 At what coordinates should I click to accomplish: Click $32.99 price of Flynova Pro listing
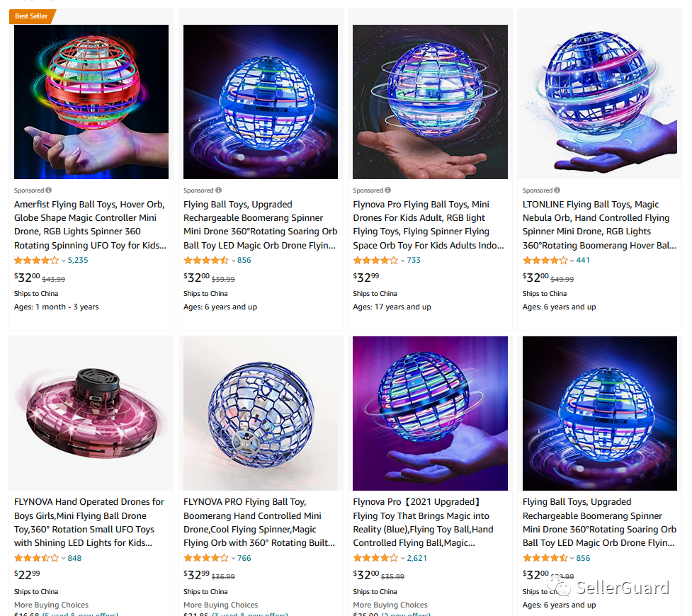coord(366,277)
